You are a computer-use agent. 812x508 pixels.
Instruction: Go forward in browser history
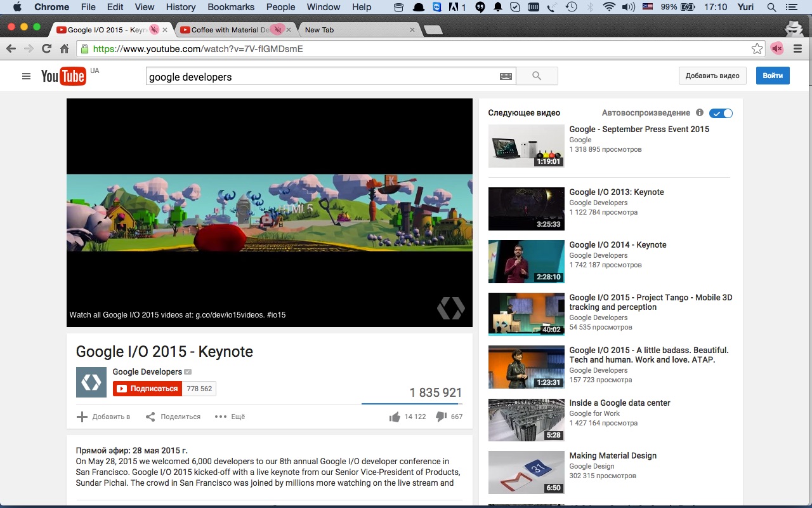point(29,49)
